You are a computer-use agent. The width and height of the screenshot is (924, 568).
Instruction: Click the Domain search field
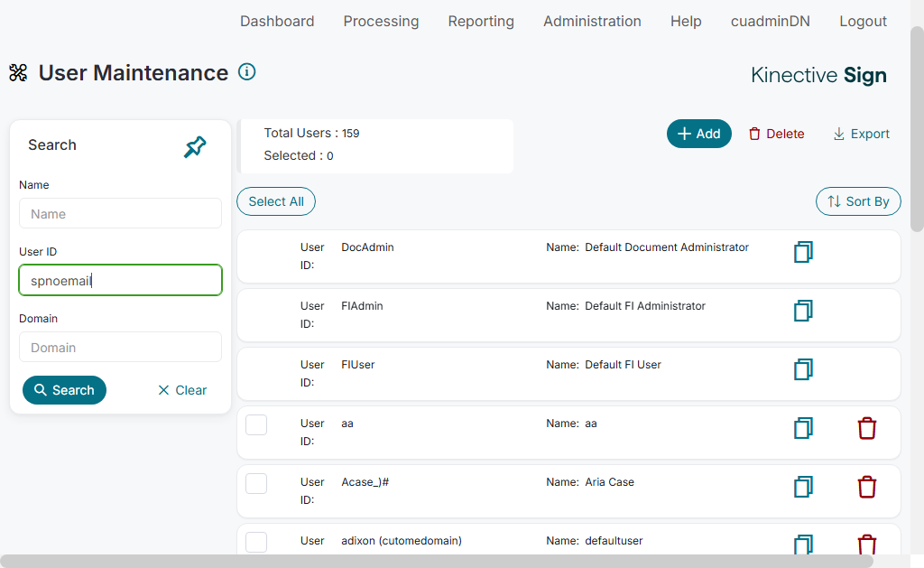pyautogui.click(x=120, y=348)
